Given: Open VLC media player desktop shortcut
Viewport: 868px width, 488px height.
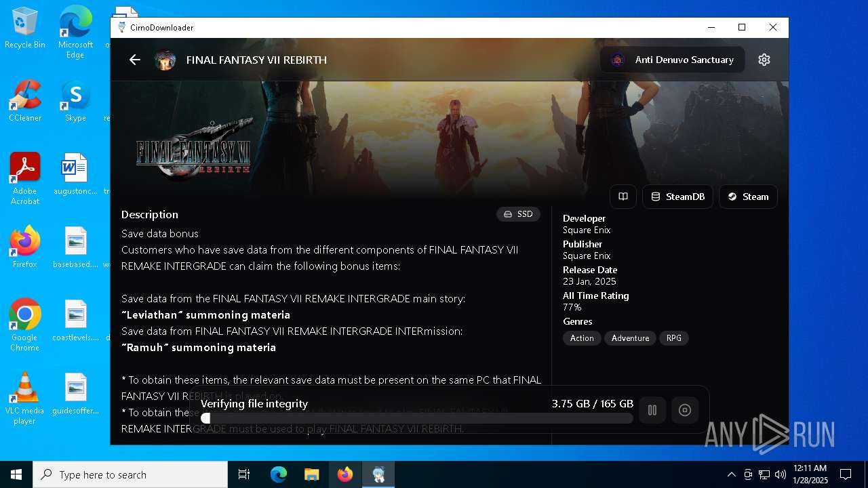Looking at the screenshot, I should click(x=25, y=399).
